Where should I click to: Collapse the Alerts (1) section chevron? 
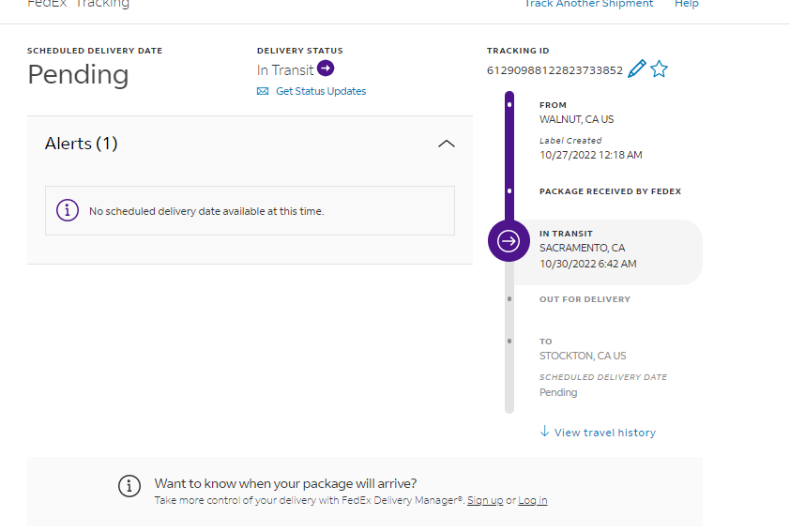pyautogui.click(x=447, y=144)
